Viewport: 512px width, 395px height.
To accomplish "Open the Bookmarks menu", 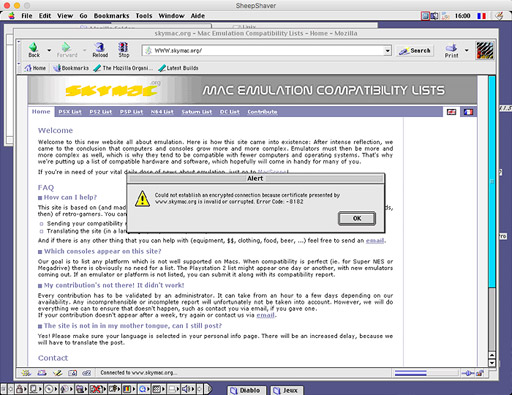I will click(x=111, y=16).
